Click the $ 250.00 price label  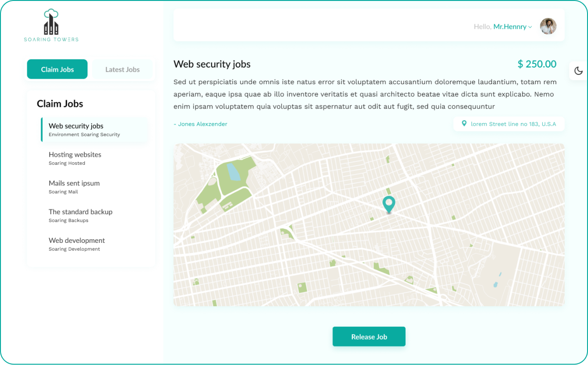537,64
